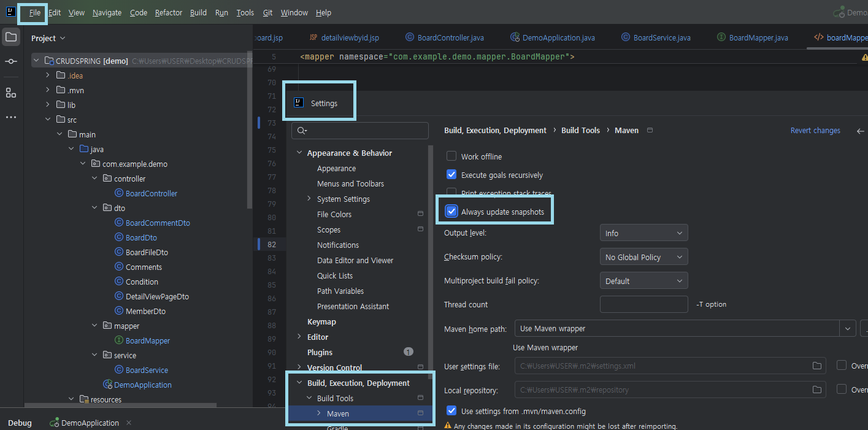Click the Settings dialog IntelliJ icon
868x430 pixels.
(299, 102)
